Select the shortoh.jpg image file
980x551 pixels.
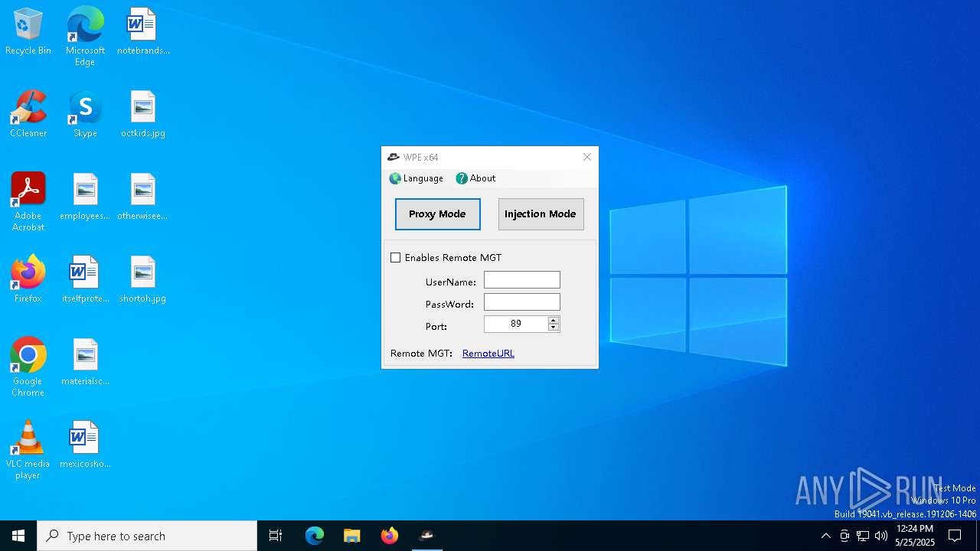[x=143, y=279]
